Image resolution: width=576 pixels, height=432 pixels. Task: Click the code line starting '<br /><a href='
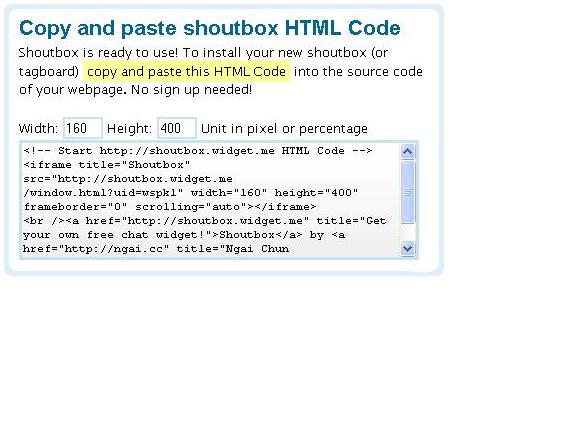205,221
